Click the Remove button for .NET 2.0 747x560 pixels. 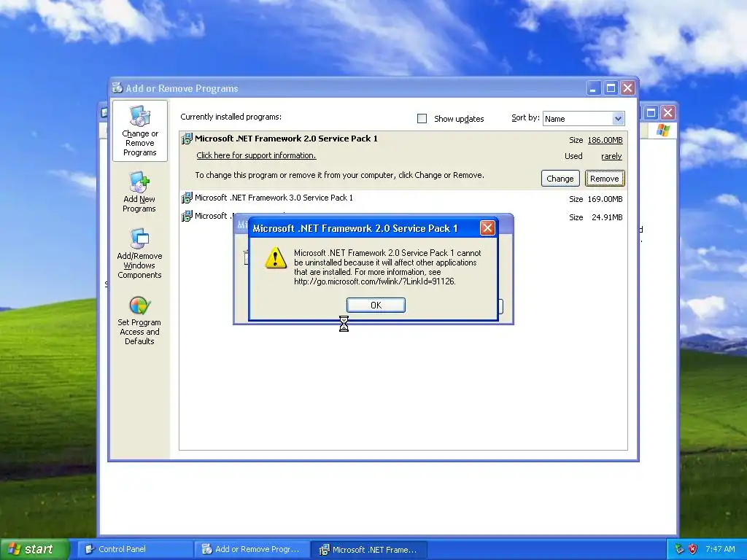pos(605,179)
